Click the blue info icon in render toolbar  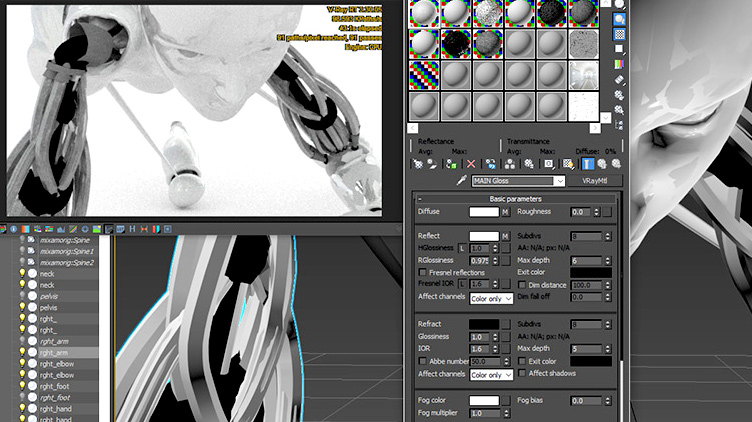pos(13,229)
